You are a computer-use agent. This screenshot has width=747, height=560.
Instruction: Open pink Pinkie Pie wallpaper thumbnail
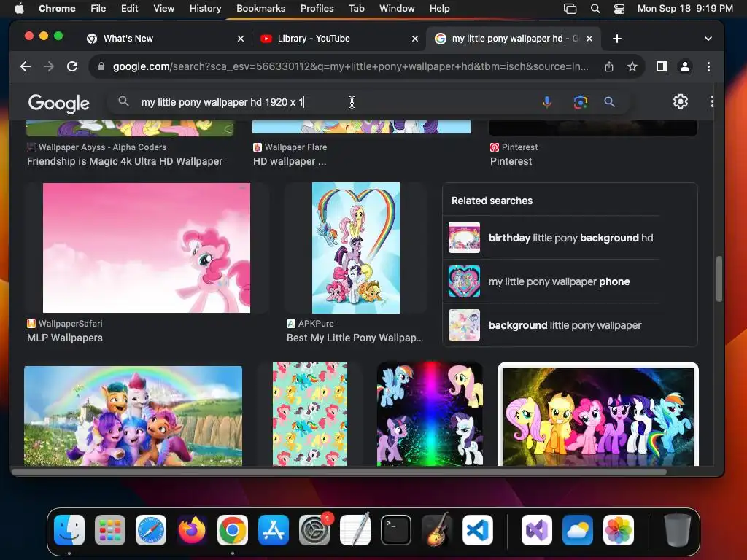[146, 248]
